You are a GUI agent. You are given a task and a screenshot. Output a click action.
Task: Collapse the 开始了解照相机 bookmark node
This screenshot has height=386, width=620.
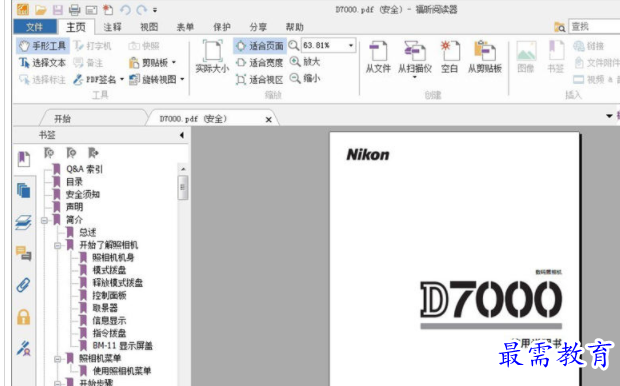[x=58, y=245]
